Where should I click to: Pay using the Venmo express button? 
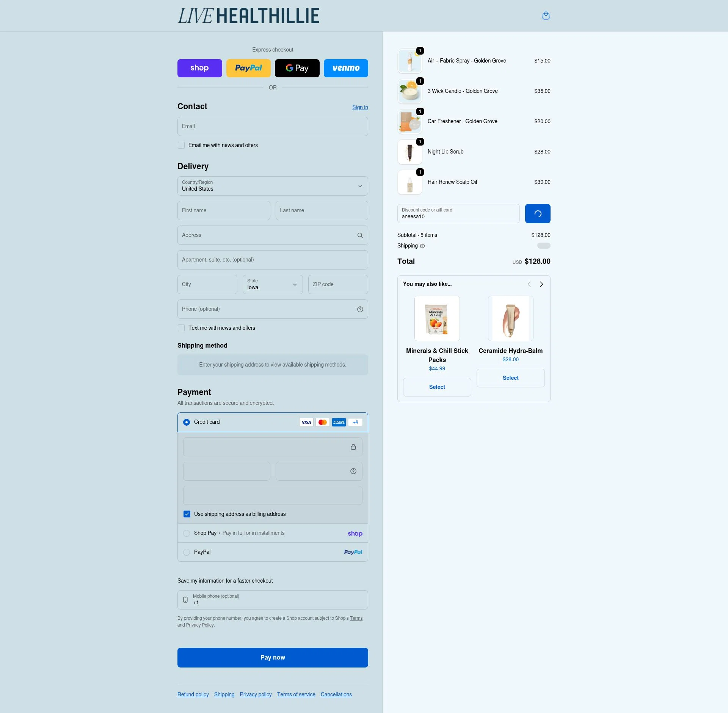345,68
